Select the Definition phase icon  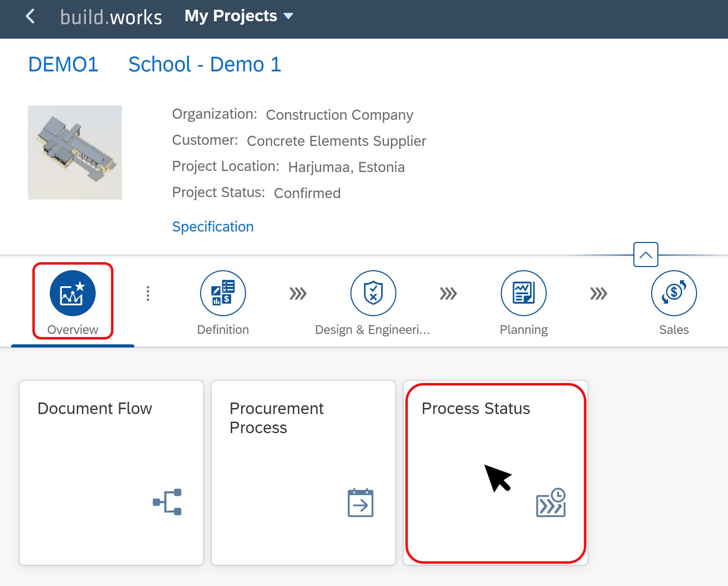point(223,293)
